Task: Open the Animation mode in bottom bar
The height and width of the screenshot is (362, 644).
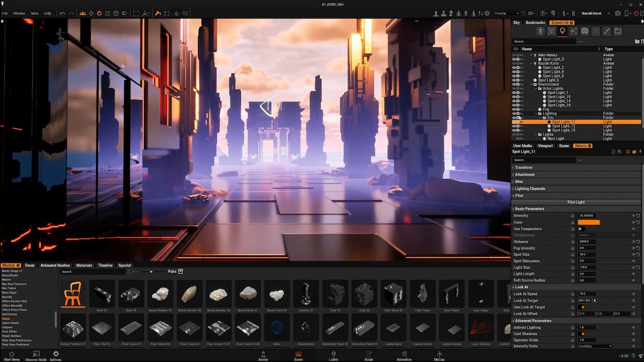Action: [x=404, y=355]
